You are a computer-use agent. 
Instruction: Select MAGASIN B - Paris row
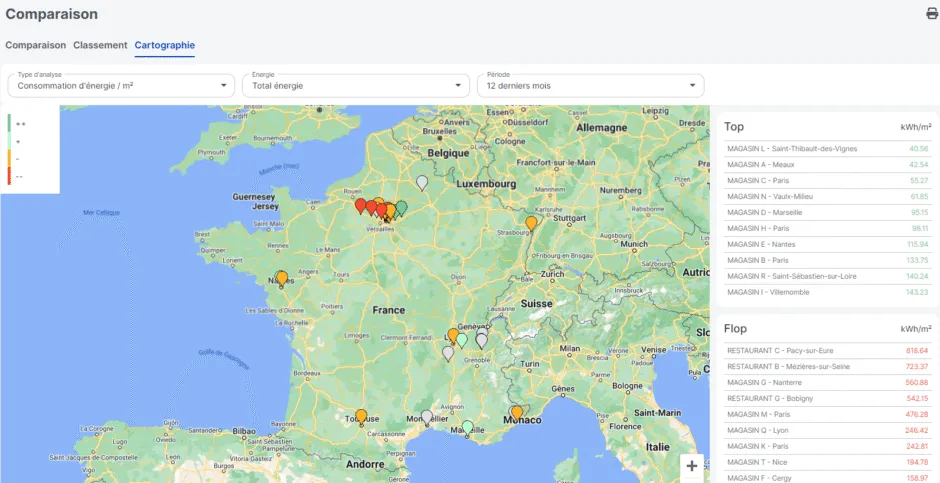click(x=827, y=261)
